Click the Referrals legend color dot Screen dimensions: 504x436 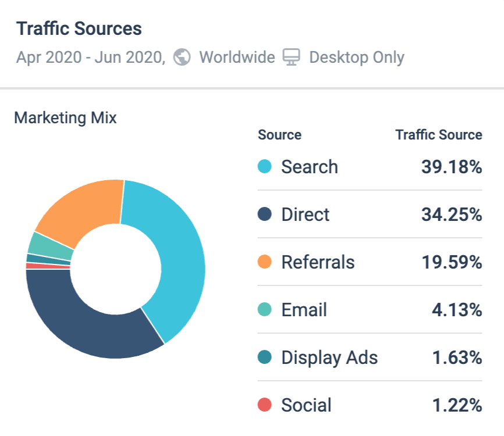[x=265, y=262]
